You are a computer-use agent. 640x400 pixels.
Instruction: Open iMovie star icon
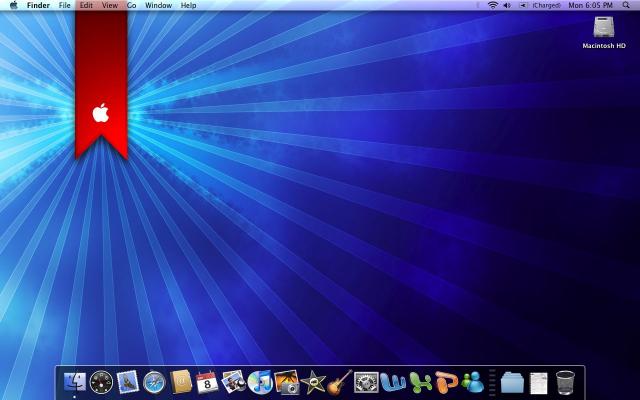pyautogui.click(x=313, y=383)
